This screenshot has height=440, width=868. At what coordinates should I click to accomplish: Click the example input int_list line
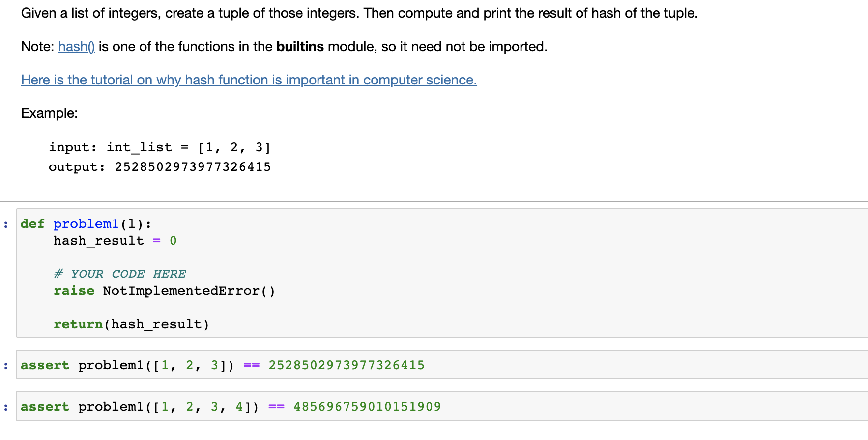pyautogui.click(x=160, y=147)
